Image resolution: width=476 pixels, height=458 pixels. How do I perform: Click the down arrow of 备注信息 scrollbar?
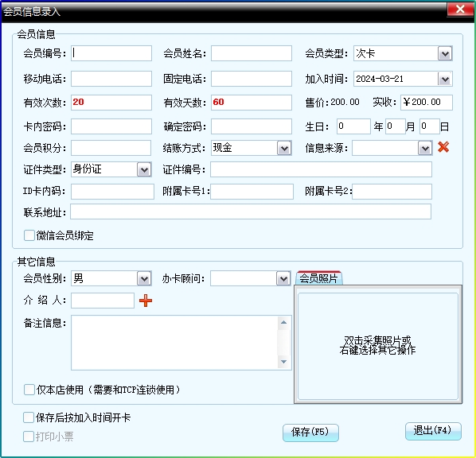coord(283,362)
